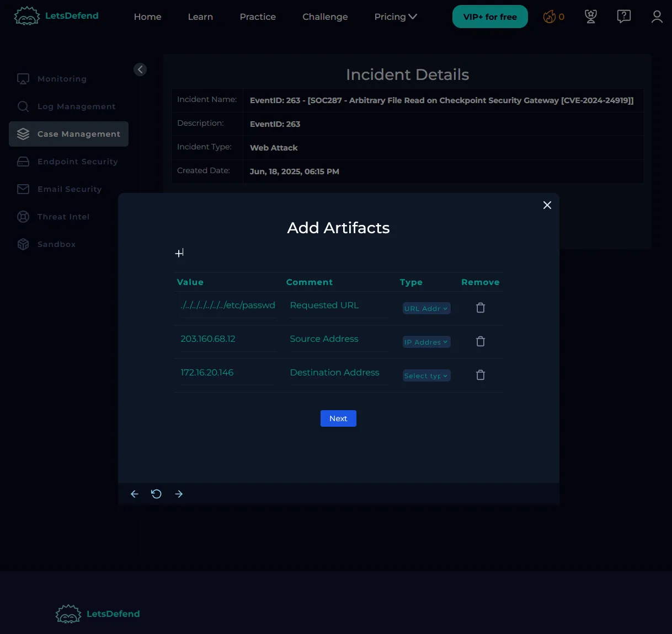Remove the Source Address artifact row
This screenshot has width=672, height=634.
(x=481, y=341)
